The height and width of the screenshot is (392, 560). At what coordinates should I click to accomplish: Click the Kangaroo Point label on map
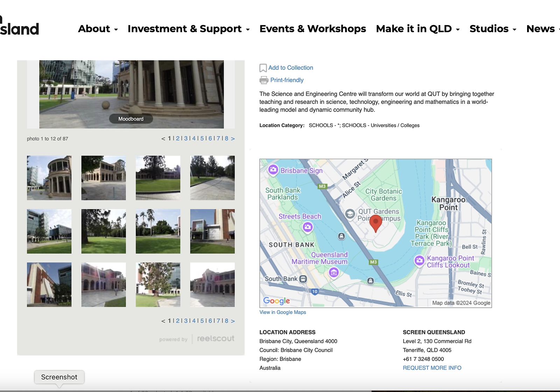click(448, 204)
